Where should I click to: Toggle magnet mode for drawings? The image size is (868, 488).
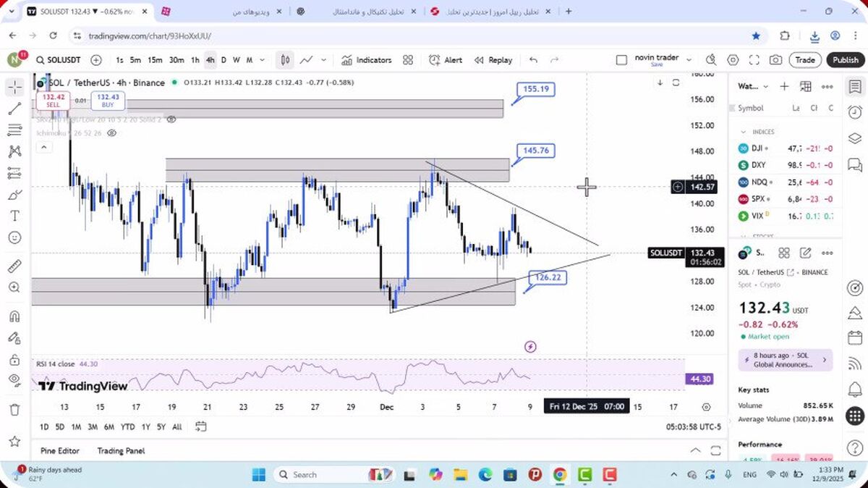(14, 316)
